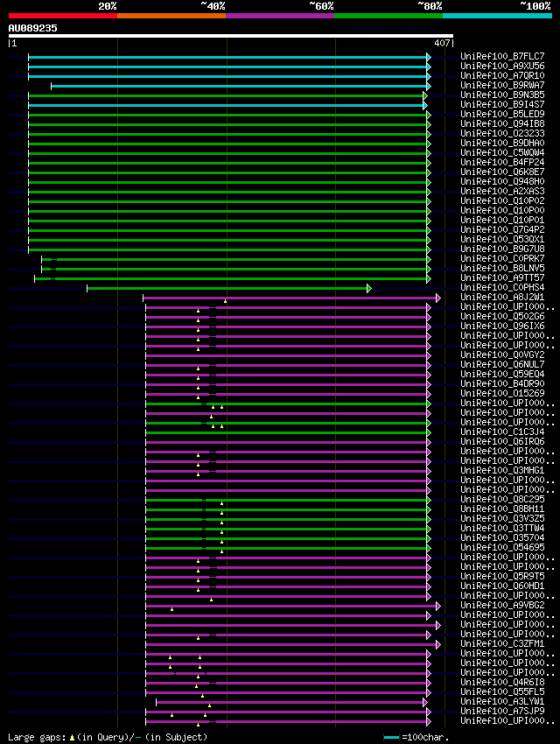Select the UniRef100_O35704 label
Image resolution: width=560 pixels, height=744 pixels.
click(x=502, y=537)
